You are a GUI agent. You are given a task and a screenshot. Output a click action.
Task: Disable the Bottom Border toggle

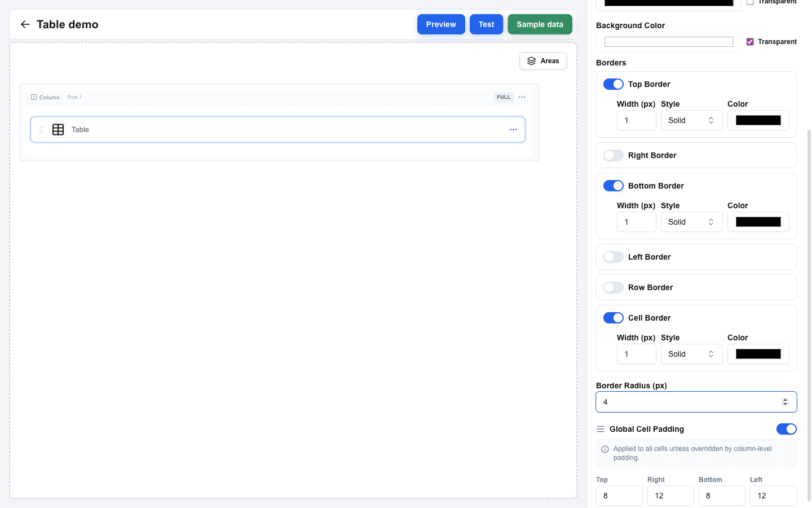point(614,186)
